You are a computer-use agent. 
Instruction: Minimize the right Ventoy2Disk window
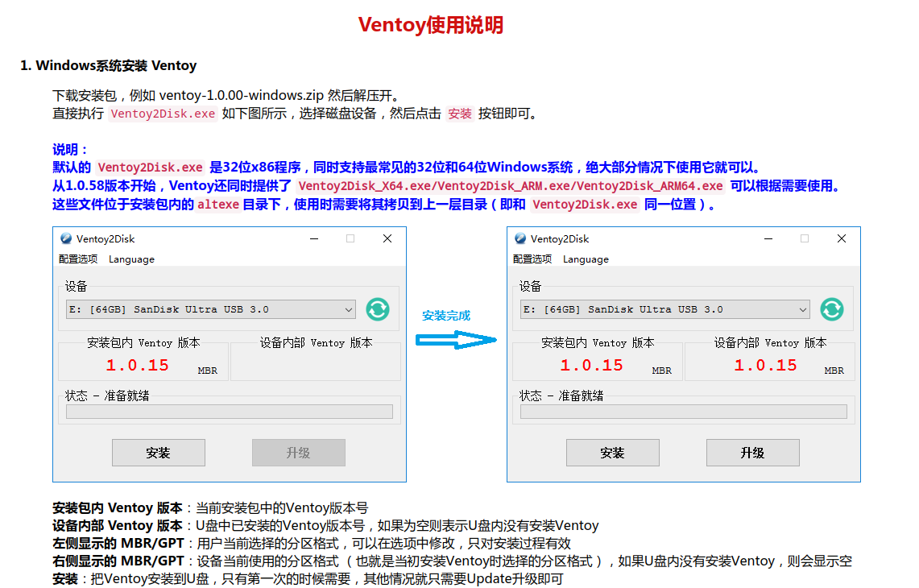(x=768, y=238)
